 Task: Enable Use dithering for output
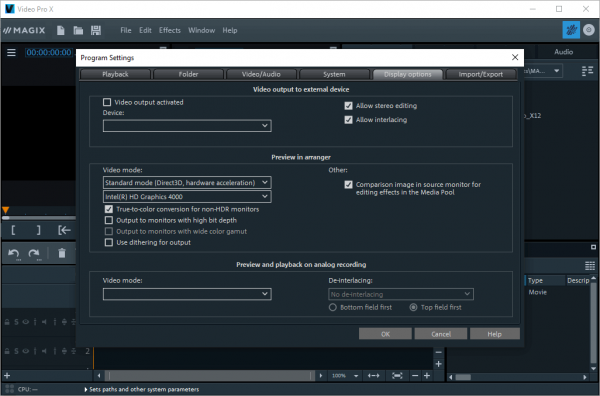(109, 243)
